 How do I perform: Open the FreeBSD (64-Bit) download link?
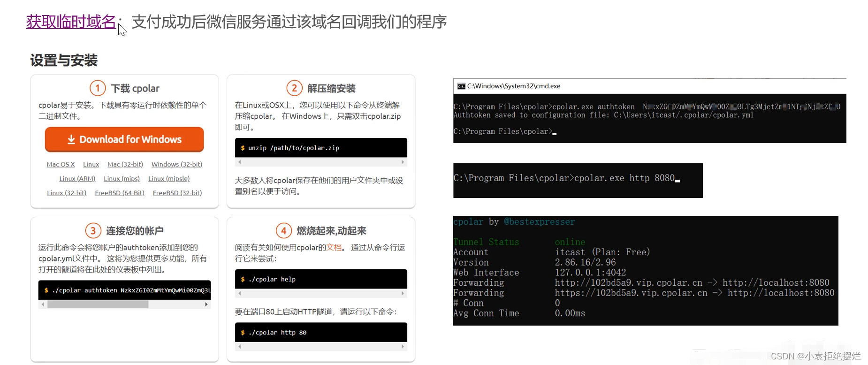click(120, 193)
